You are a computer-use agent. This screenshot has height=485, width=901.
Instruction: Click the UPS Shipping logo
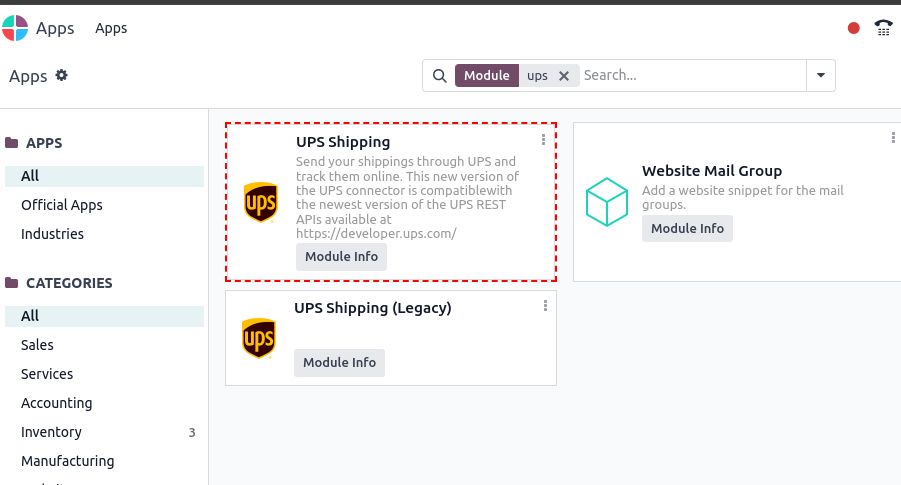tap(261, 202)
